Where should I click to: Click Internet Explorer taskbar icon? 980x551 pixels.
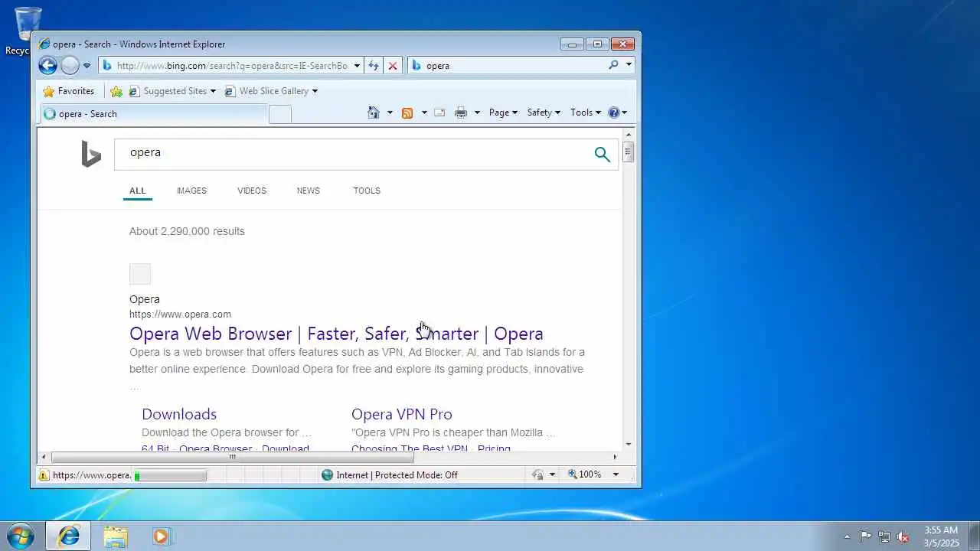pyautogui.click(x=68, y=536)
